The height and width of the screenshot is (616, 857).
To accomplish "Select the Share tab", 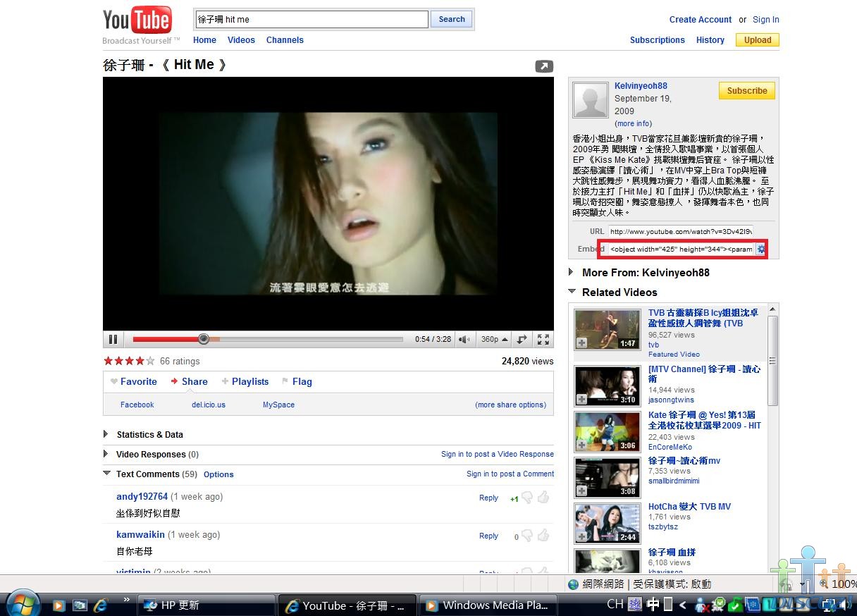I will coord(189,381).
